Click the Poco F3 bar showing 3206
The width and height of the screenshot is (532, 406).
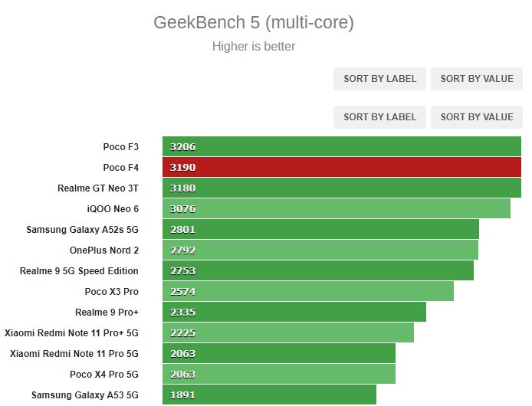(342, 146)
